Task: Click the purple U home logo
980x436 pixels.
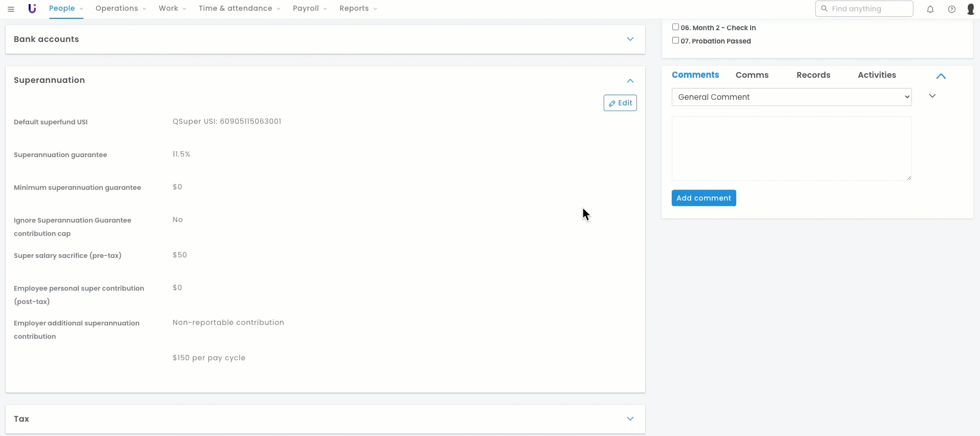Action: click(x=32, y=9)
